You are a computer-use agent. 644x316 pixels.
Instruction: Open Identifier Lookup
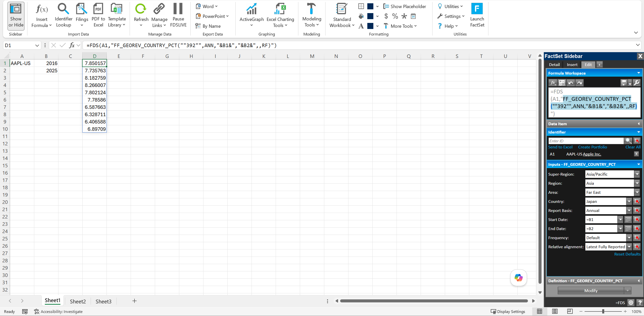click(x=63, y=15)
